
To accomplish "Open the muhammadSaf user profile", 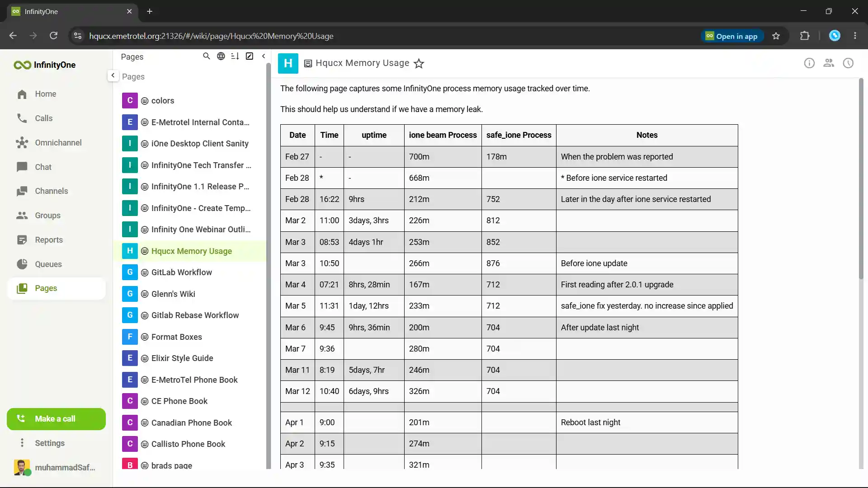I will point(57,467).
